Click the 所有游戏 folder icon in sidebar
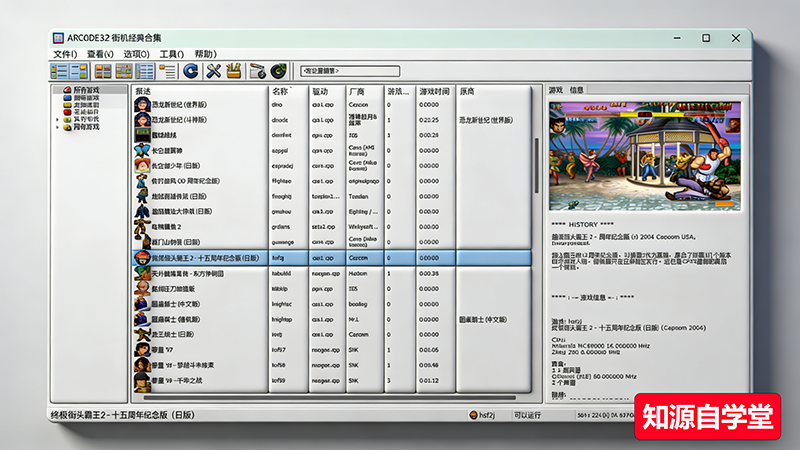 (66, 91)
